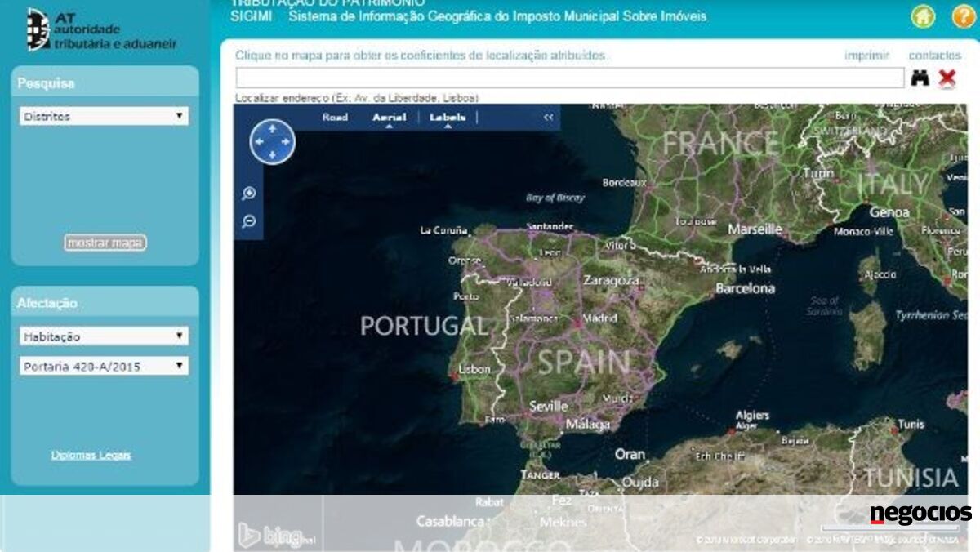Viewport: 980px width, 552px height.
Task: Click the address search input field
Action: coord(570,78)
